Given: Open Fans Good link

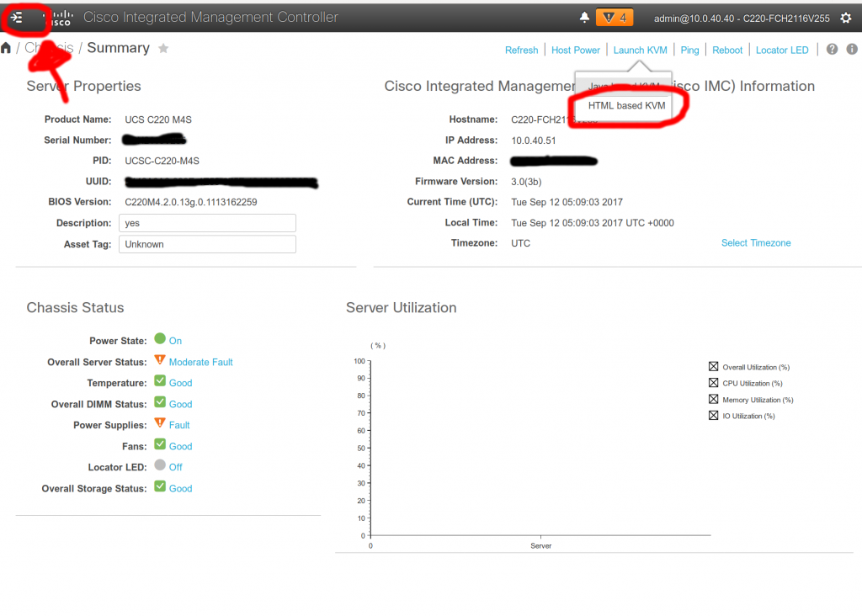Looking at the screenshot, I should [x=180, y=447].
